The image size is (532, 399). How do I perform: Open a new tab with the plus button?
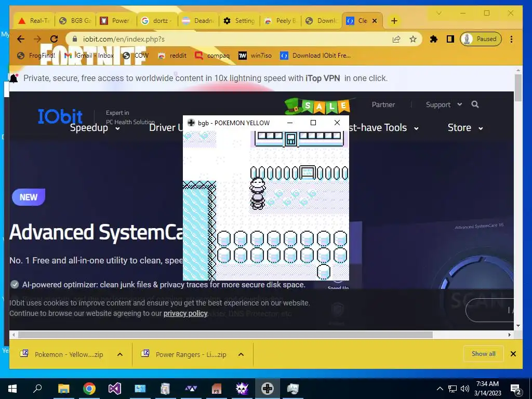click(394, 21)
